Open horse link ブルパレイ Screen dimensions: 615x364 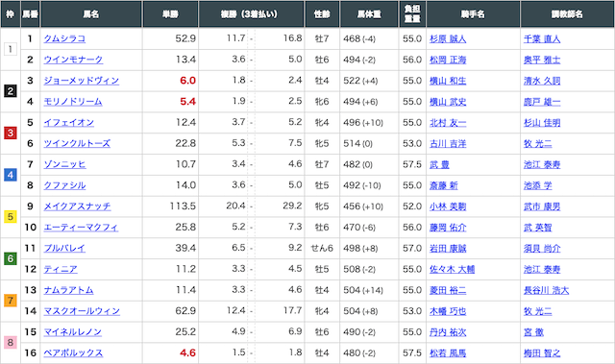(x=64, y=248)
